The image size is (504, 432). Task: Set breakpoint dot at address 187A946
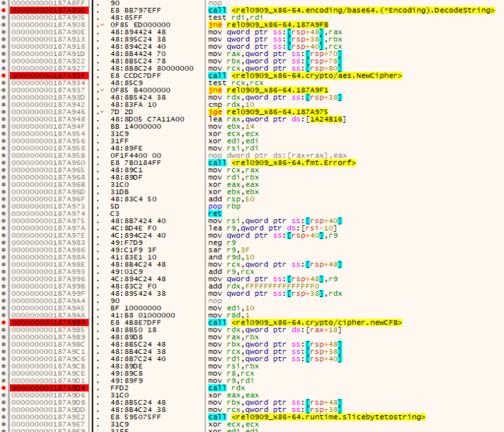pos(3,112)
